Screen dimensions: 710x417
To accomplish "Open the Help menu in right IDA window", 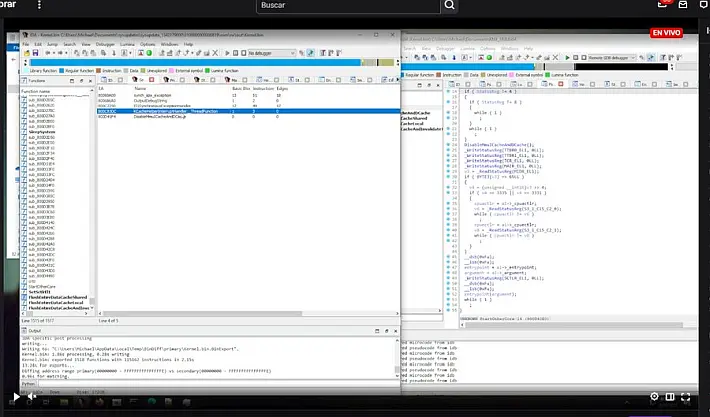I will point(528,48).
